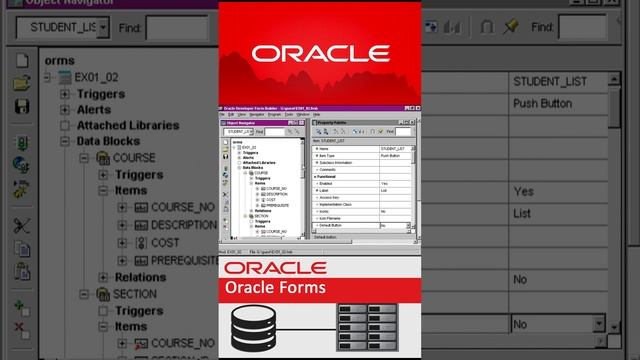Image resolution: width=640 pixels, height=360 pixels.
Task: Click the Push Button value in the background property list
Action: coord(542,104)
